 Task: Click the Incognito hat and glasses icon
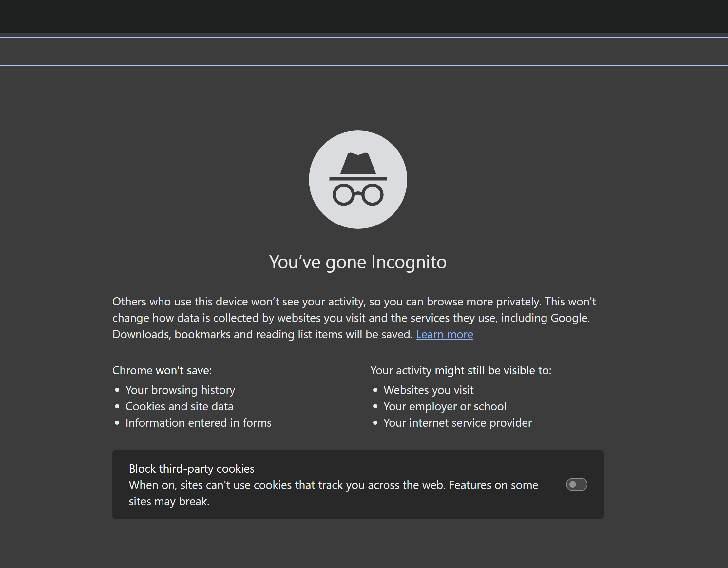358,179
